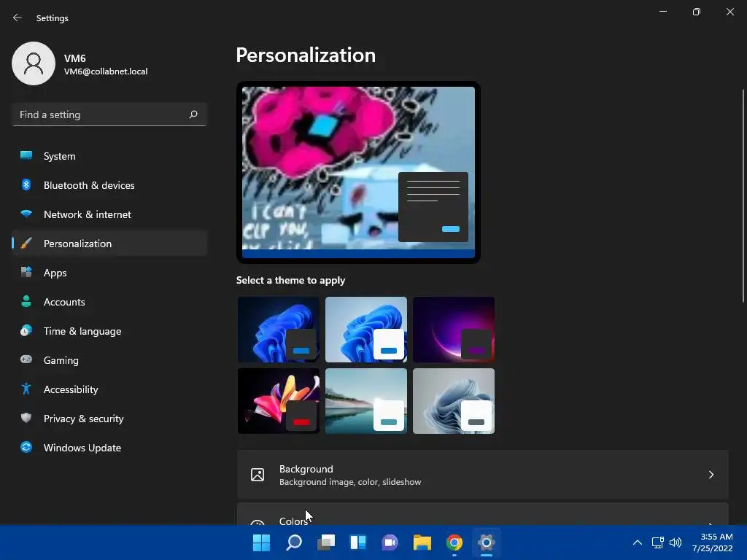Apply the colorful flower theme with red accent
Screen dimensions: 747x560
278,401
